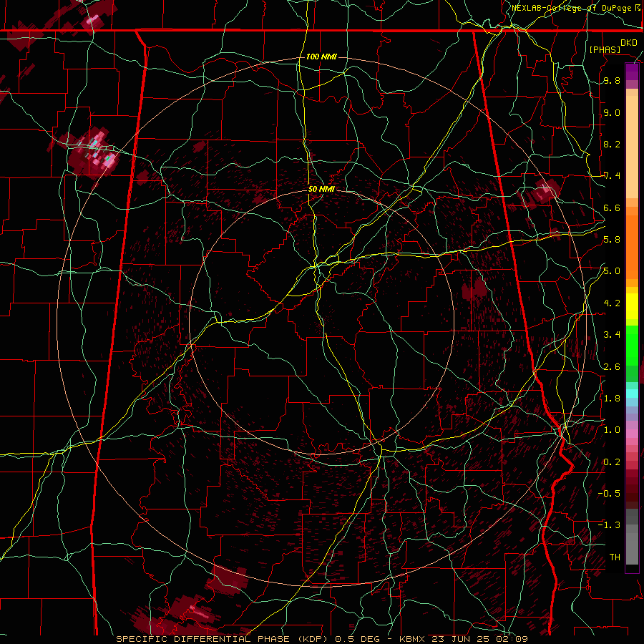This screenshot has width=644, height=644.
Task: Click the KBMX station ID in the caption
Action: 412,639
